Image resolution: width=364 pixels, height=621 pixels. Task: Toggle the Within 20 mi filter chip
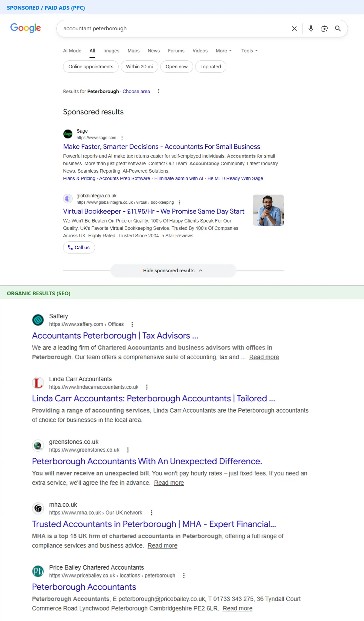[x=140, y=66]
